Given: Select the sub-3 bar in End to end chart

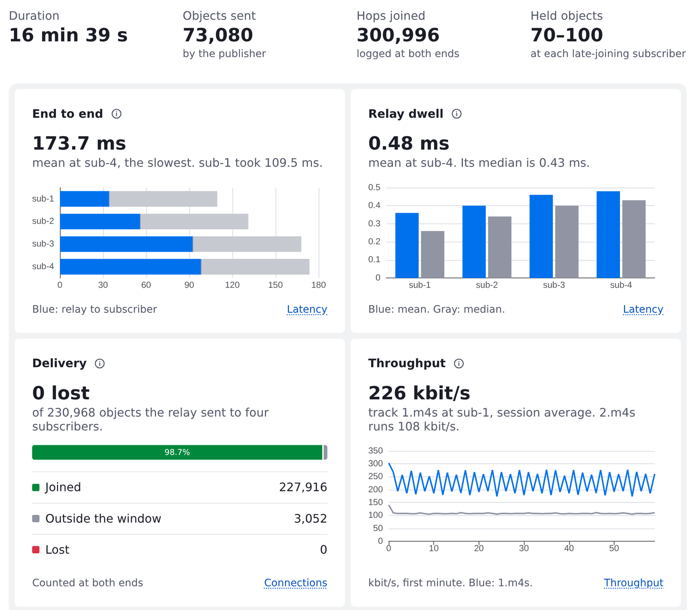Looking at the screenshot, I should tap(180, 244).
